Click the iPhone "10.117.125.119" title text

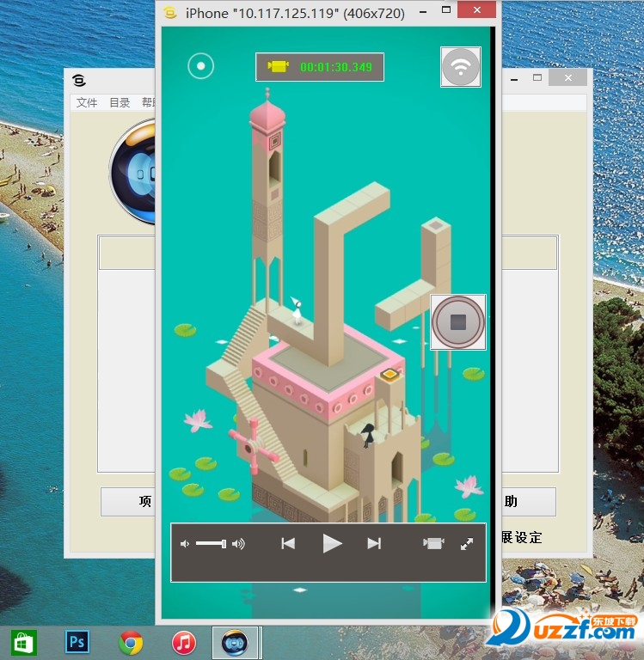(295, 14)
